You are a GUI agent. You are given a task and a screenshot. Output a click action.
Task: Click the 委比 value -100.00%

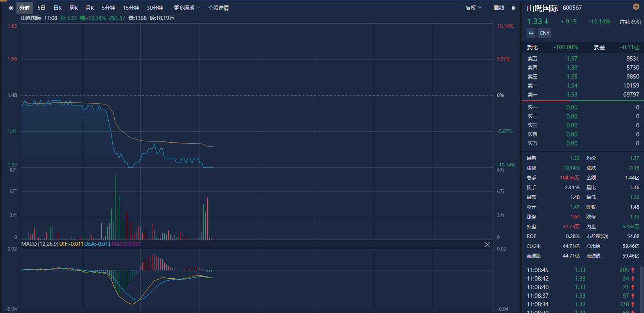pyautogui.click(x=565, y=47)
